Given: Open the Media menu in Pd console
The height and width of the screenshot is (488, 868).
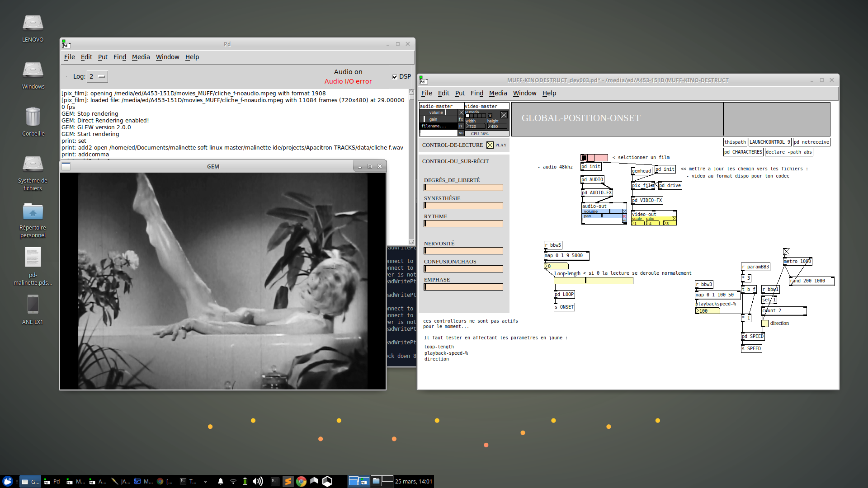Looking at the screenshot, I should point(141,57).
